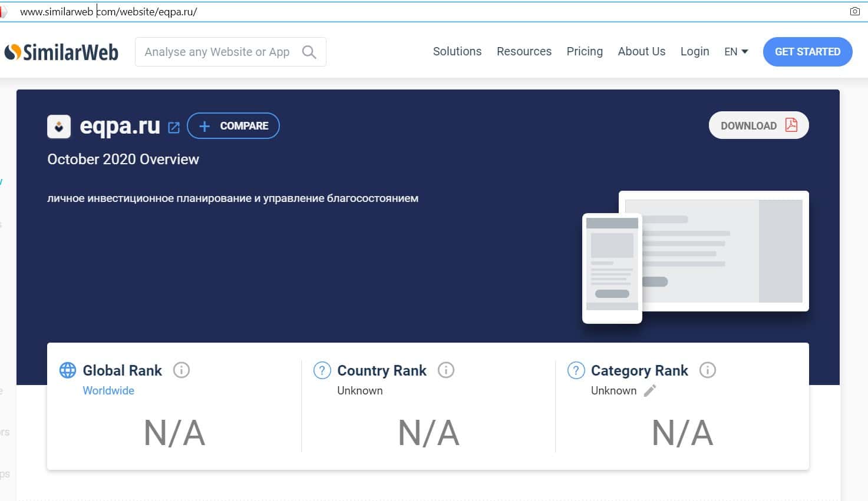This screenshot has height=501, width=868.
Task: Open eqpa.ru external link icon
Action: (x=174, y=127)
